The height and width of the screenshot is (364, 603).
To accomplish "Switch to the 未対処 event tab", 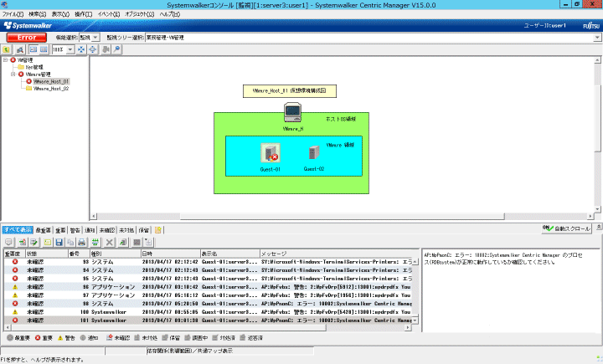I will 126,230.
